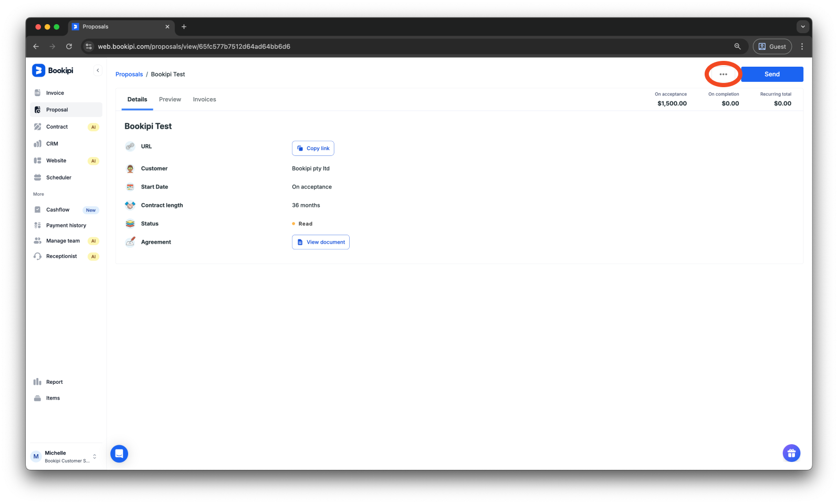
Task: Click the Read status value
Action: (x=306, y=224)
